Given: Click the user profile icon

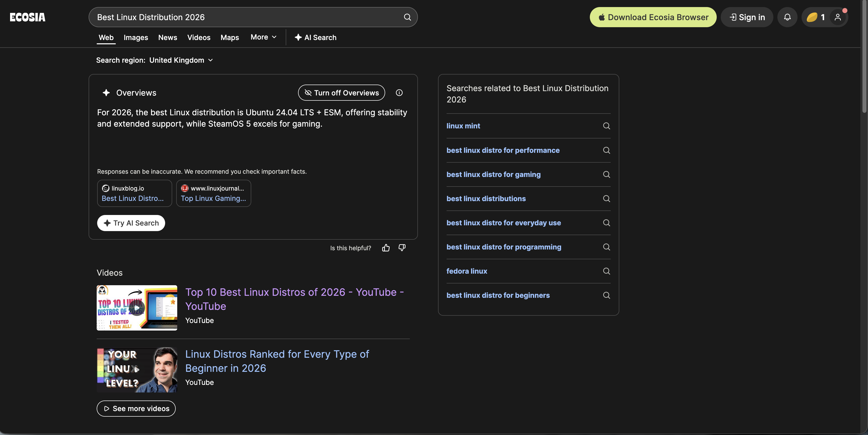Looking at the screenshot, I should coord(838,17).
